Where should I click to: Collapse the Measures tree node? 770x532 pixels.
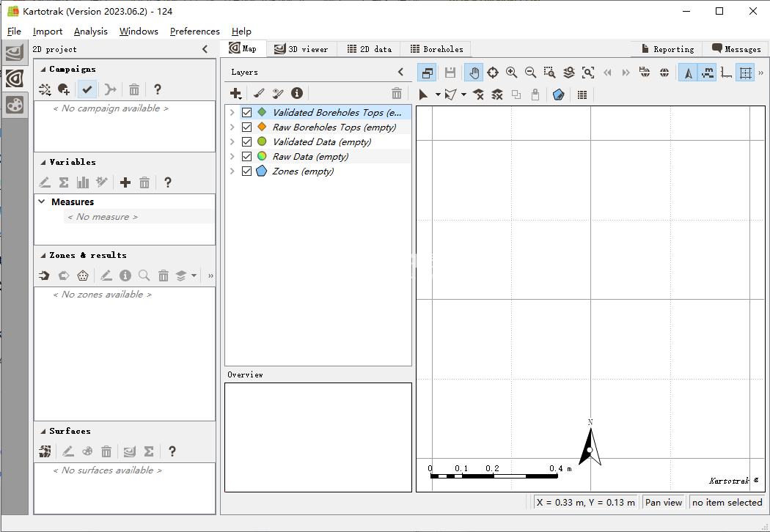[x=42, y=202]
